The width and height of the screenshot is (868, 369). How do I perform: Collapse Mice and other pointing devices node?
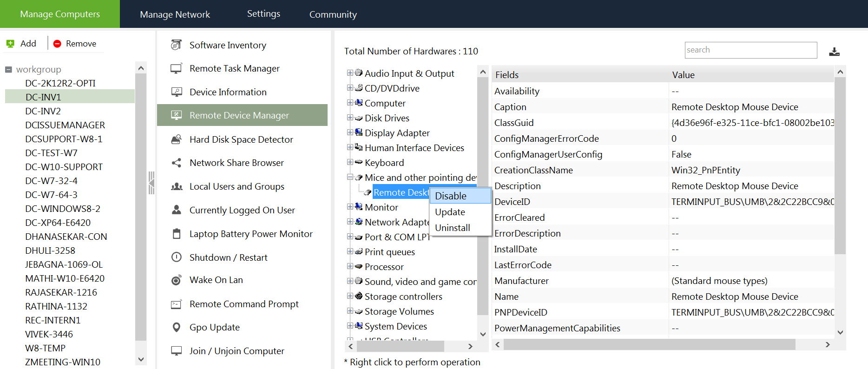pos(350,177)
